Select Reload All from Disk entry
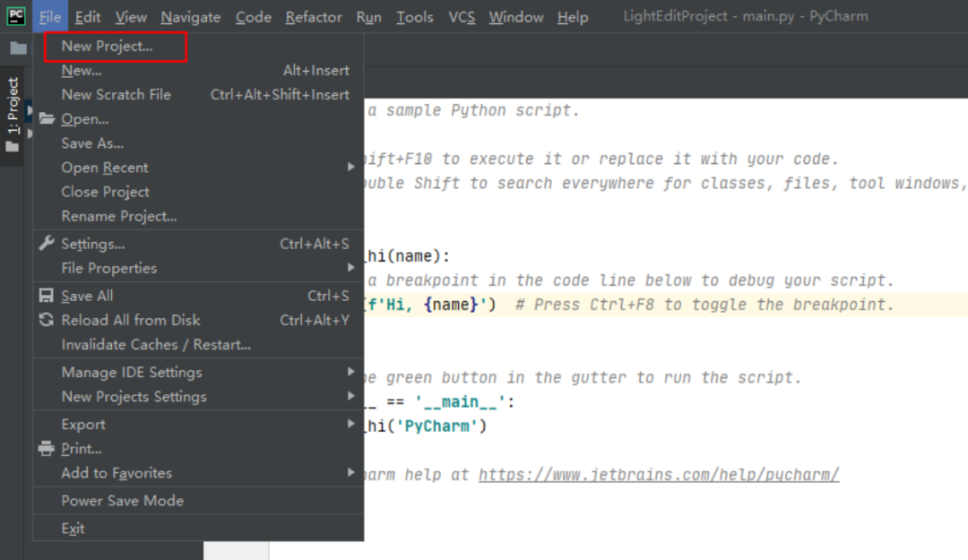The image size is (968, 560). tap(198, 320)
